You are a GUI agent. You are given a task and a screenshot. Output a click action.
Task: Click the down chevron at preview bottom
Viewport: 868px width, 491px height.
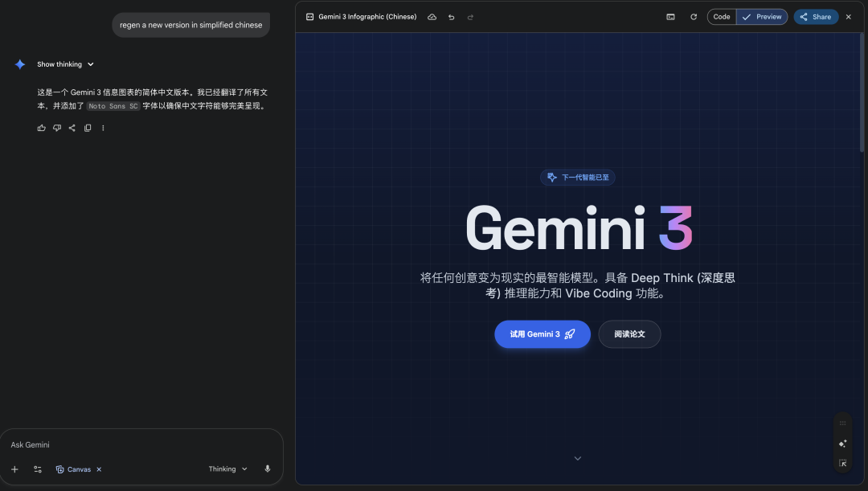click(577, 458)
